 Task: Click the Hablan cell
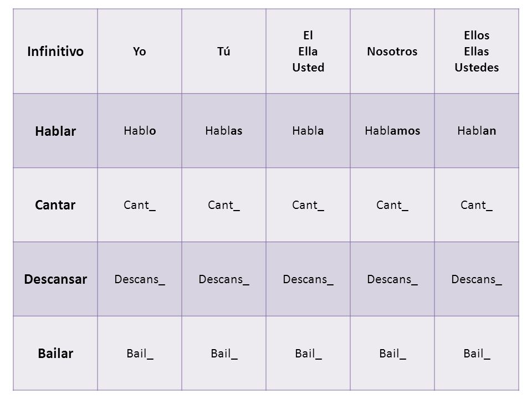[x=477, y=131]
